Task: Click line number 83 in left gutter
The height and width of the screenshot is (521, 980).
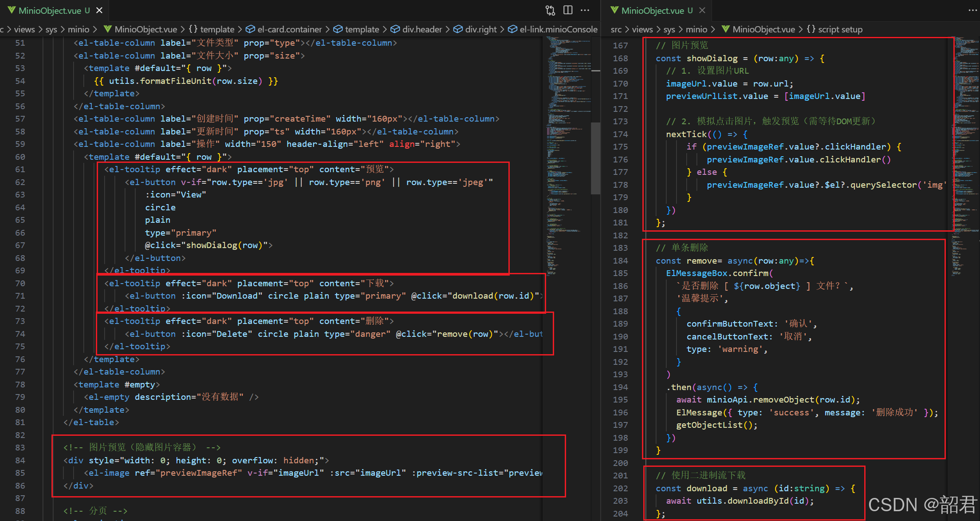Action: tap(20, 447)
